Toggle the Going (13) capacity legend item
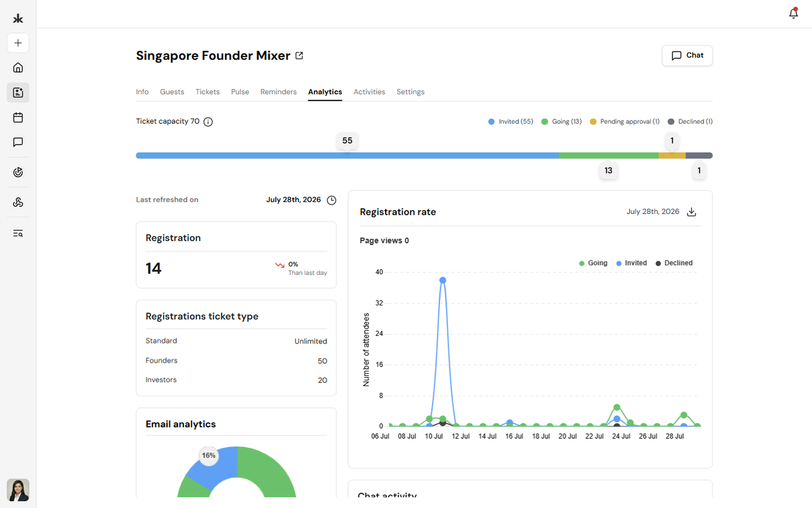Screen dimensions: 812x508 [561, 121]
